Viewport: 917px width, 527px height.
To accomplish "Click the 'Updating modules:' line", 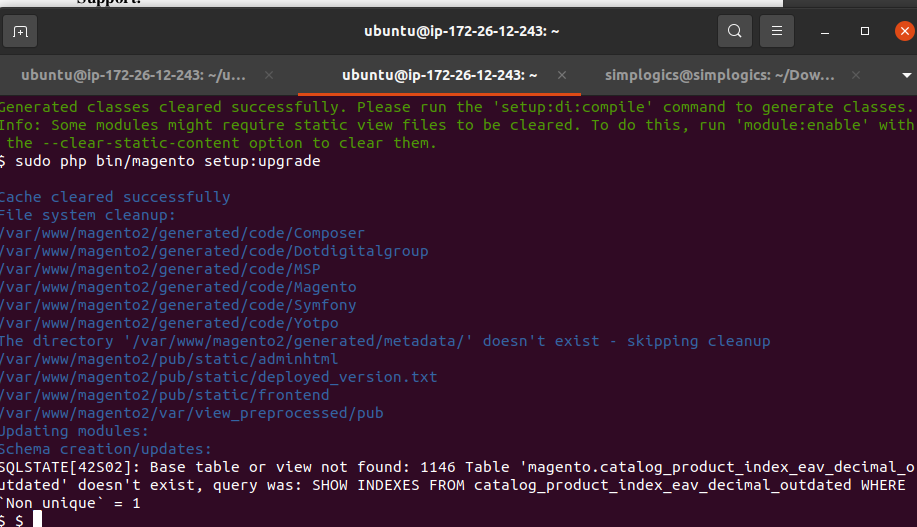I will point(74,431).
